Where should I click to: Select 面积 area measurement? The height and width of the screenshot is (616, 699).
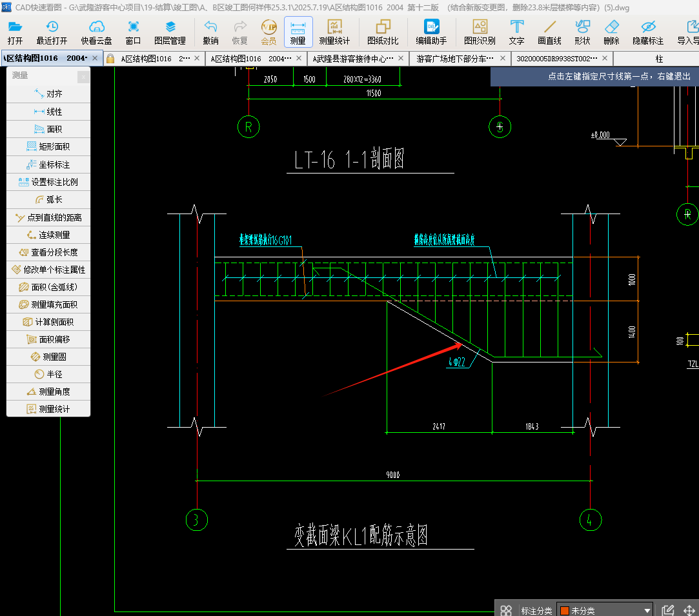(48, 129)
